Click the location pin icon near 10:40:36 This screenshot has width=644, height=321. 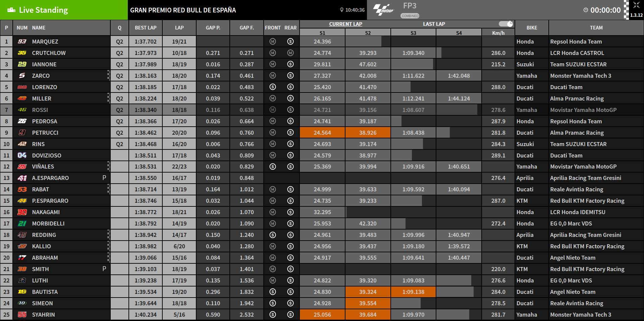coord(342,10)
